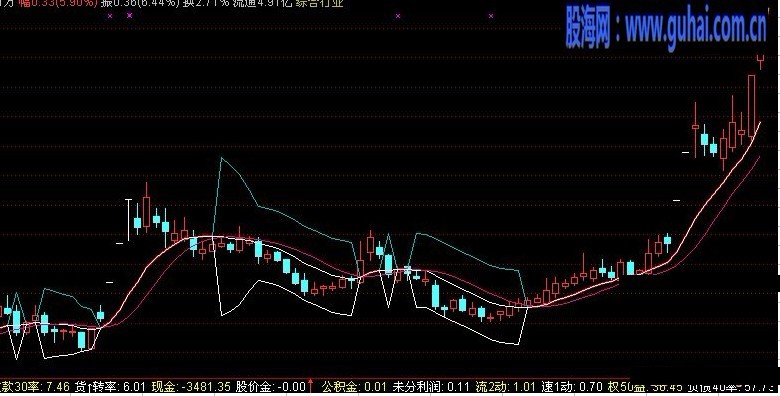780x396 pixels.
Task: Click the 流通 4.91亿 value at top
Action: pyautogui.click(x=265, y=3)
